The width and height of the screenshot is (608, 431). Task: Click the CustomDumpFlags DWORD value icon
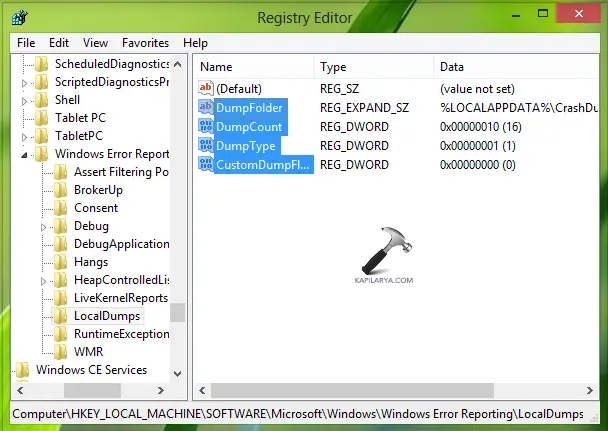coord(206,164)
